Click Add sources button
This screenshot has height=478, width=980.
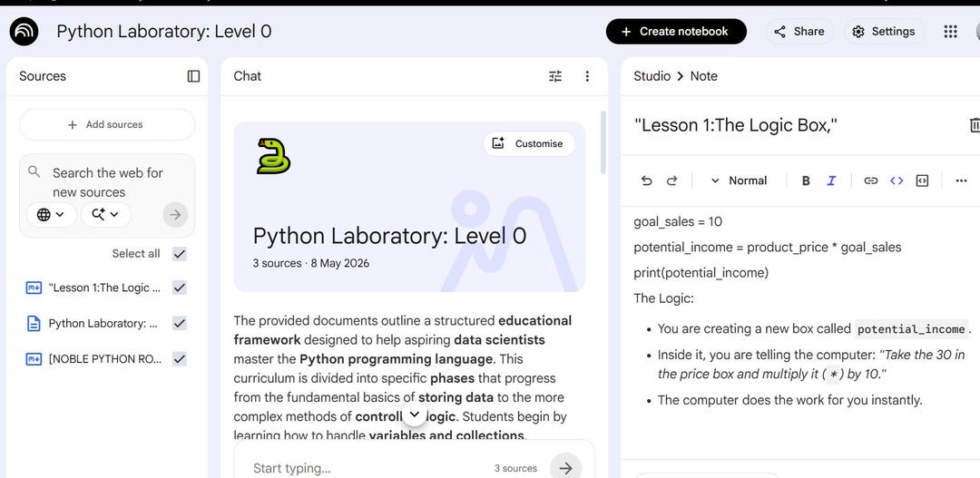click(x=107, y=124)
